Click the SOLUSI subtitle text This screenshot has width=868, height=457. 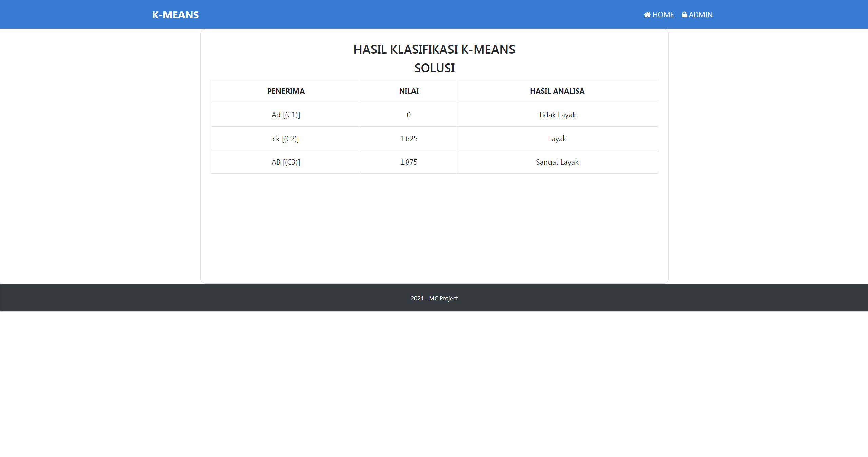434,68
